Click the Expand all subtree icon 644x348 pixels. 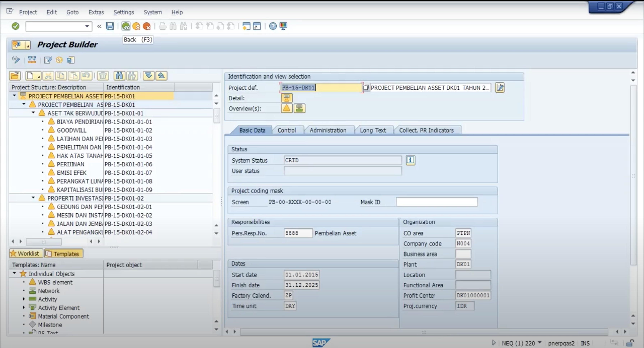(148, 76)
